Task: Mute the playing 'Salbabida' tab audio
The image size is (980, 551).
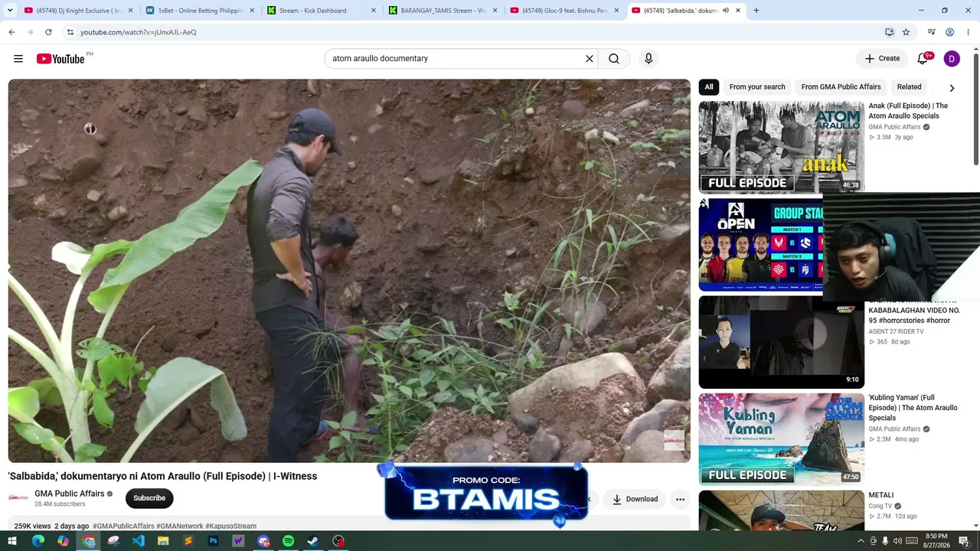Action: point(726,11)
